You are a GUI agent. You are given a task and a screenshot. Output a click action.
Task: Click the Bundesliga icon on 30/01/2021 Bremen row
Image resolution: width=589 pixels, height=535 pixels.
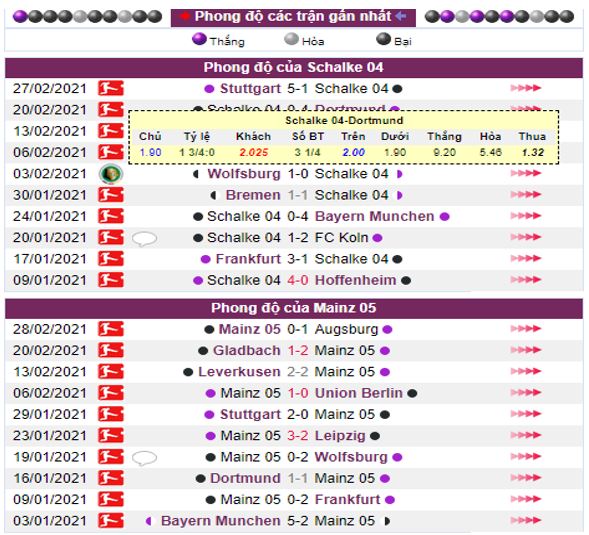pyautogui.click(x=110, y=195)
